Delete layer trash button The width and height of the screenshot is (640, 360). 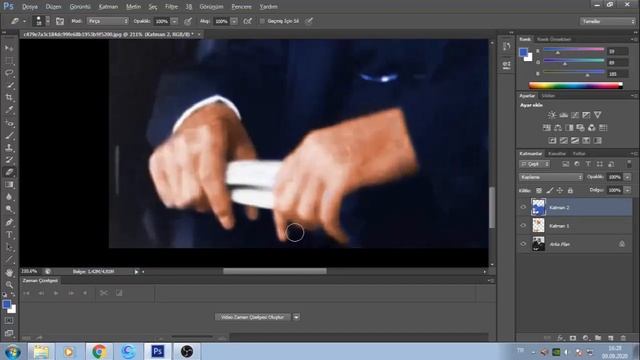[x=623, y=338]
